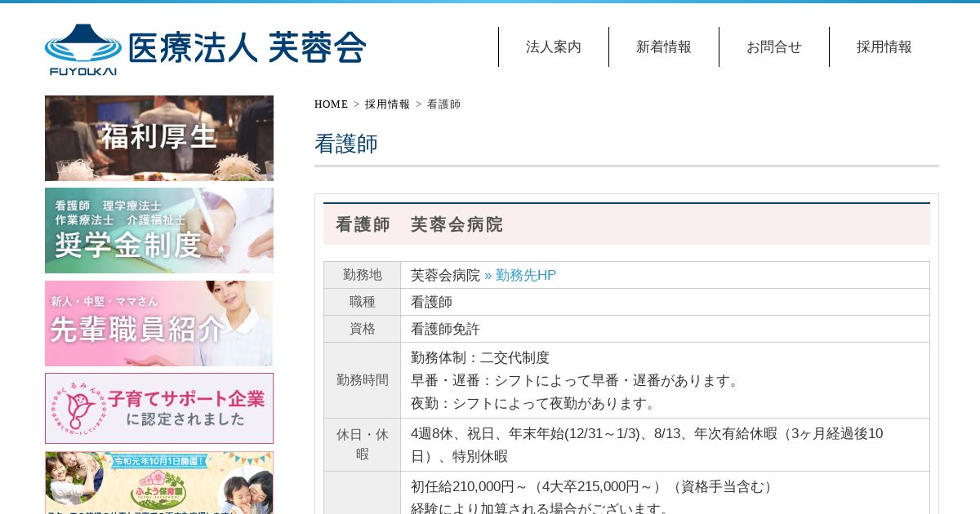Click the 看護師免許 cell text

(x=445, y=329)
